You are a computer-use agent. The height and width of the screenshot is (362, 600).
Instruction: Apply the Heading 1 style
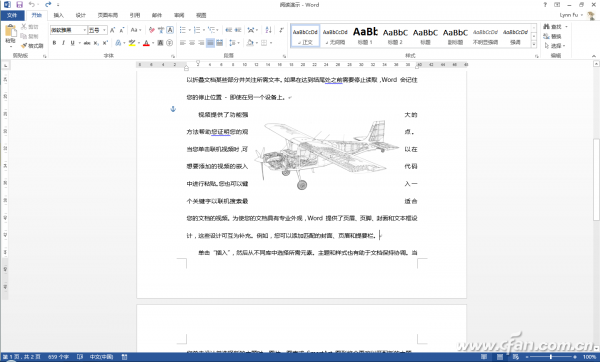pyautogui.click(x=365, y=36)
